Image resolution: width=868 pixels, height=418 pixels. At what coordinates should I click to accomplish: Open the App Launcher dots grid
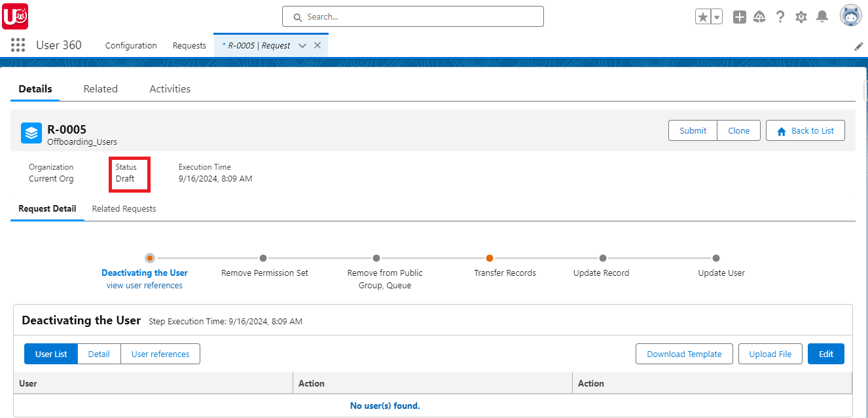tap(18, 45)
